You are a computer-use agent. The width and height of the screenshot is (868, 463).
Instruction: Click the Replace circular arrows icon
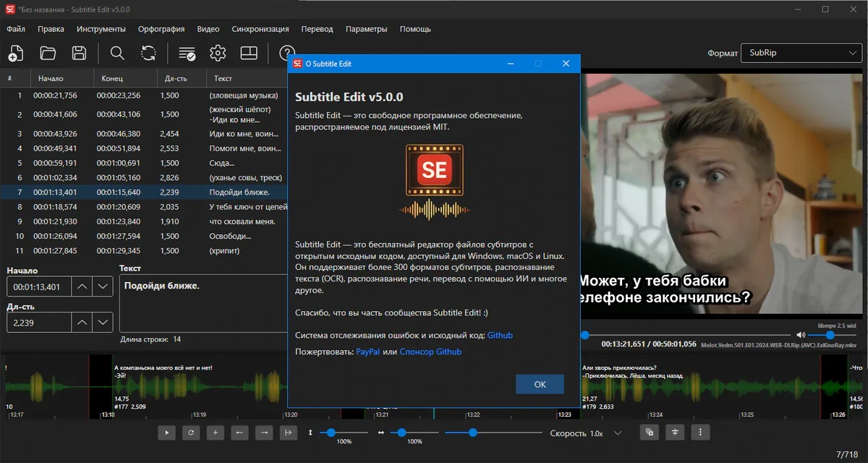(x=148, y=53)
